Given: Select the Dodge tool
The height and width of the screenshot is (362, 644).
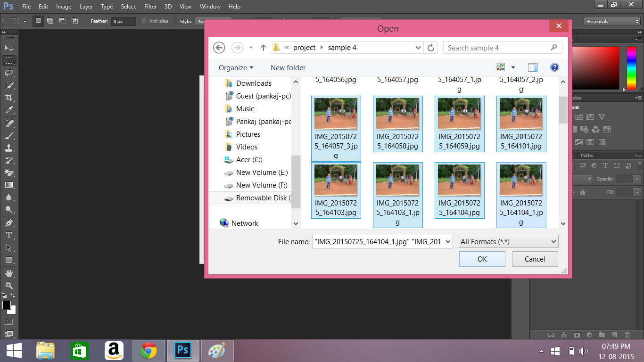Looking at the screenshot, I should pyautogui.click(x=8, y=209).
